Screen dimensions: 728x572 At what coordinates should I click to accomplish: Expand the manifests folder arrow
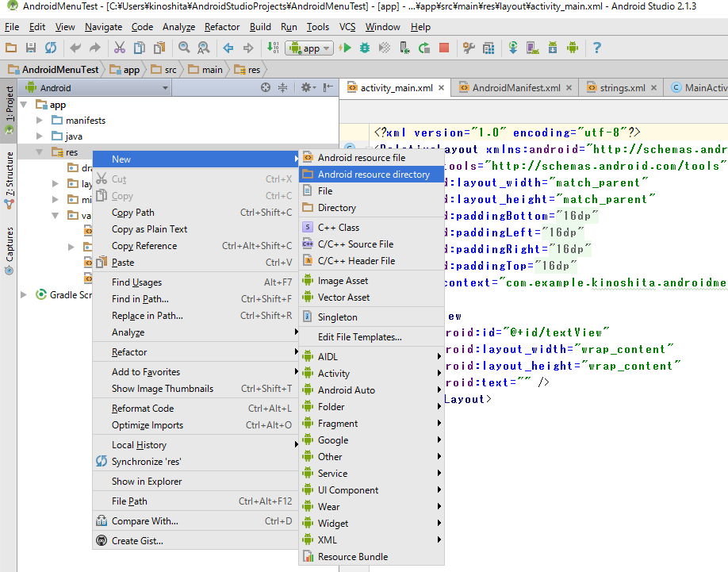point(38,120)
